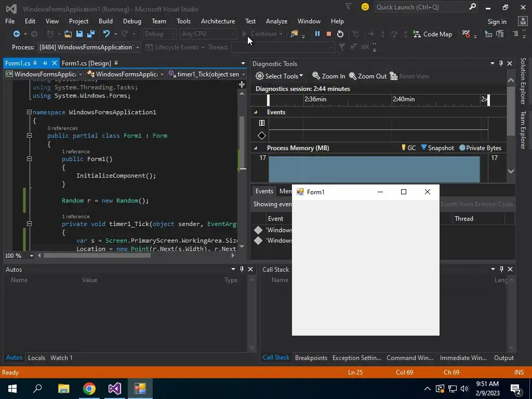The image size is (532, 399).
Task: Switch to Form1.cs [Design] tab
Action: (86, 63)
